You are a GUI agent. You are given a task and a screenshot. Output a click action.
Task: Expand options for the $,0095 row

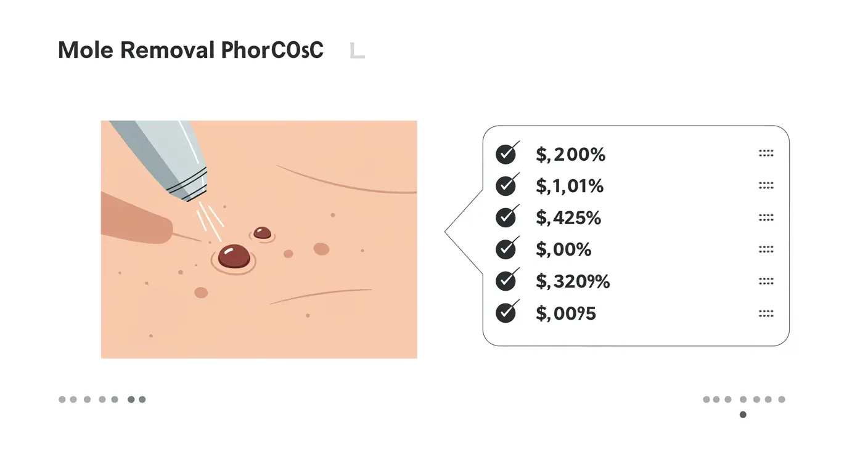(766, 313)
